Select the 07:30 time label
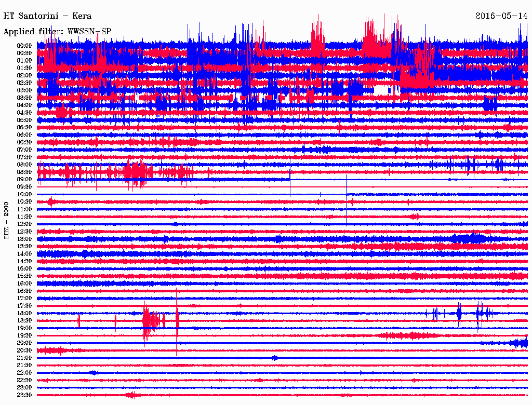 click(24, 157)
